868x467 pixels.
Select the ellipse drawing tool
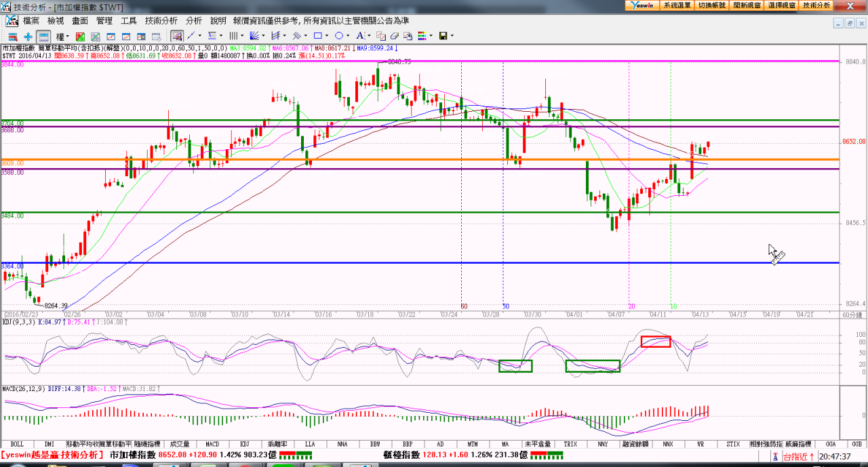coord(338,36)
